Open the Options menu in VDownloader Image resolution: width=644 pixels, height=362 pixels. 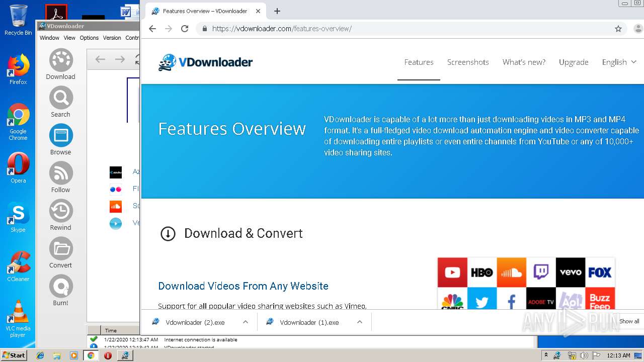pyautogui.click(x=89, y=38)
